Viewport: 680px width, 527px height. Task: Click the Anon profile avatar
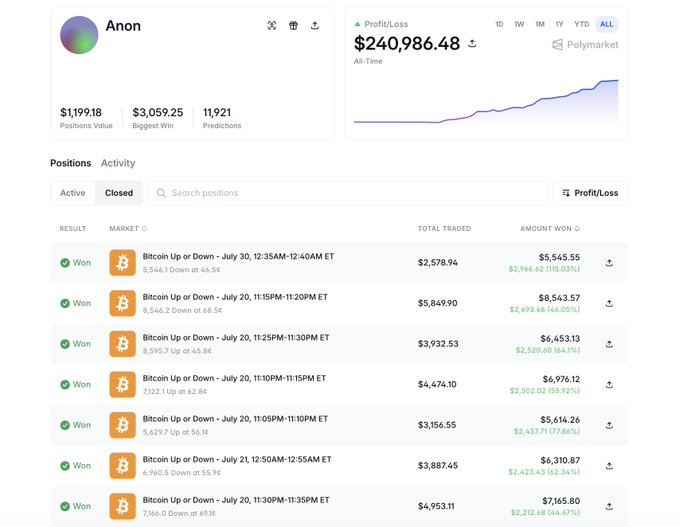click(79, 35)
